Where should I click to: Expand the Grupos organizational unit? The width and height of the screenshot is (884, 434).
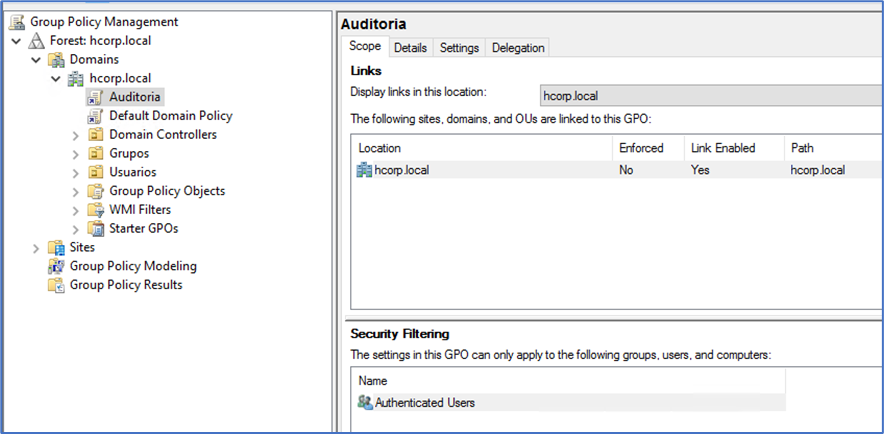pos(76,154)
